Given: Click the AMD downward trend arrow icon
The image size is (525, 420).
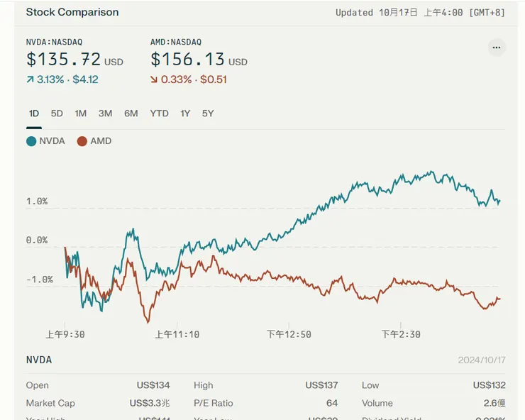Looking at the screenshot, I should click(x=154, y=79).
